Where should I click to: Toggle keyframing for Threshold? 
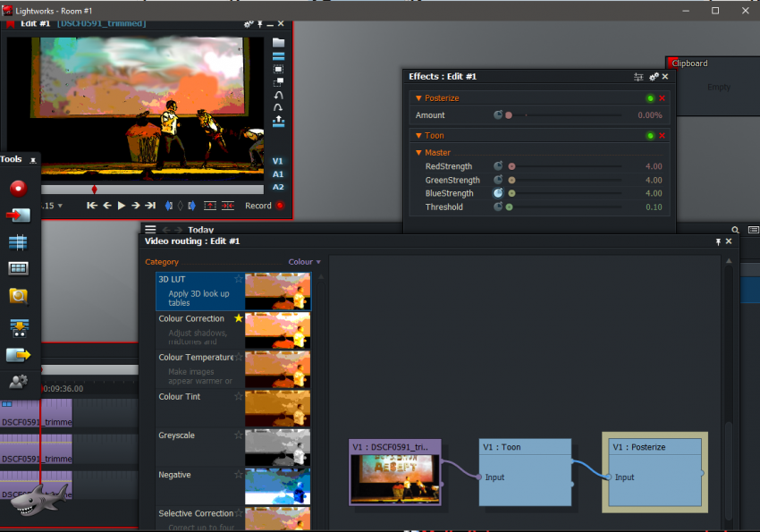498,207
